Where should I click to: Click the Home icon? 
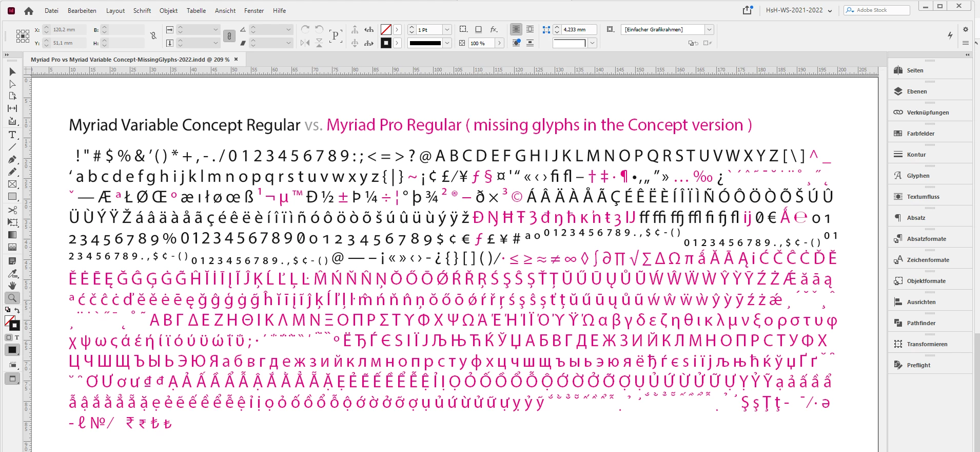coord(29,10)
